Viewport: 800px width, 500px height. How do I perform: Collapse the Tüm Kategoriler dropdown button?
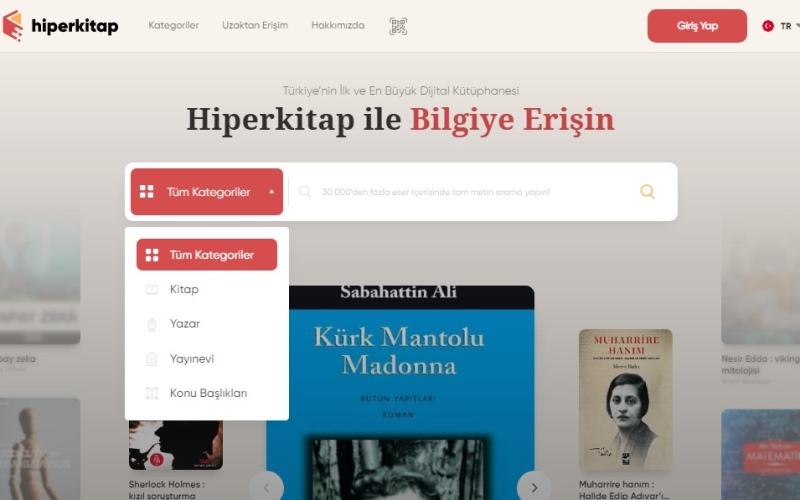click(207, 192)
